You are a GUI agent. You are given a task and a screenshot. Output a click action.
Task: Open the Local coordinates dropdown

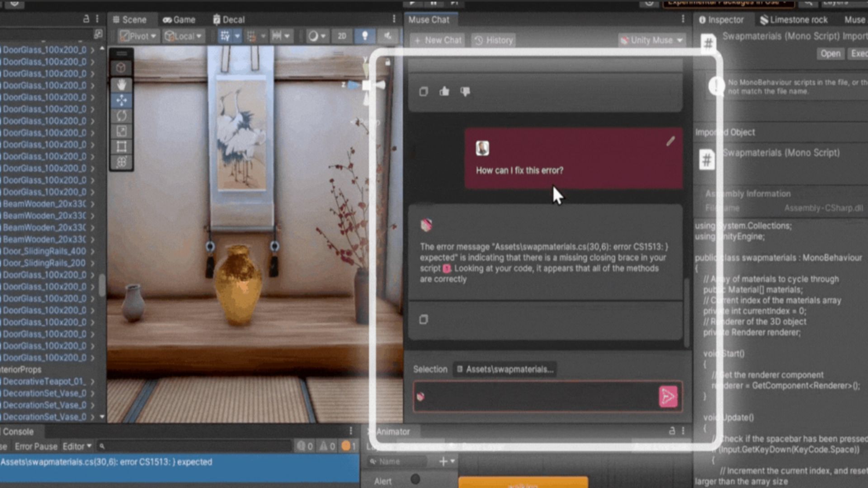184,36
